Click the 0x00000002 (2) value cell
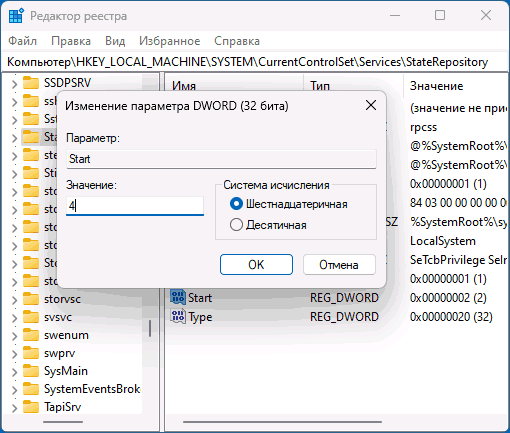This screenshot has width=510, height=433. point(448,298)
